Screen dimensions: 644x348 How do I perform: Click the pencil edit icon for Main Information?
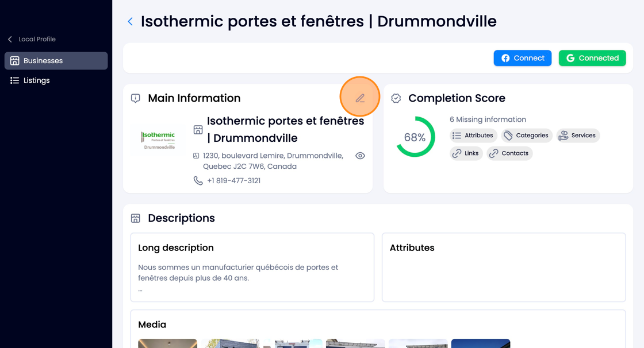(x=360, y=98)
